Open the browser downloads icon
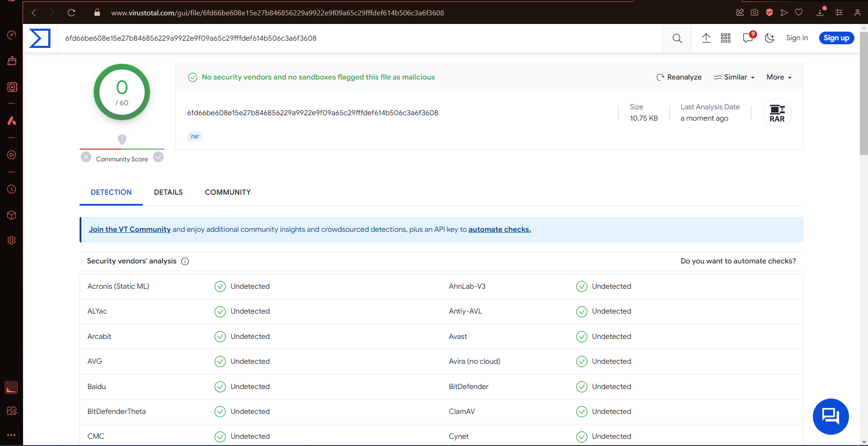 pos(820,13)
